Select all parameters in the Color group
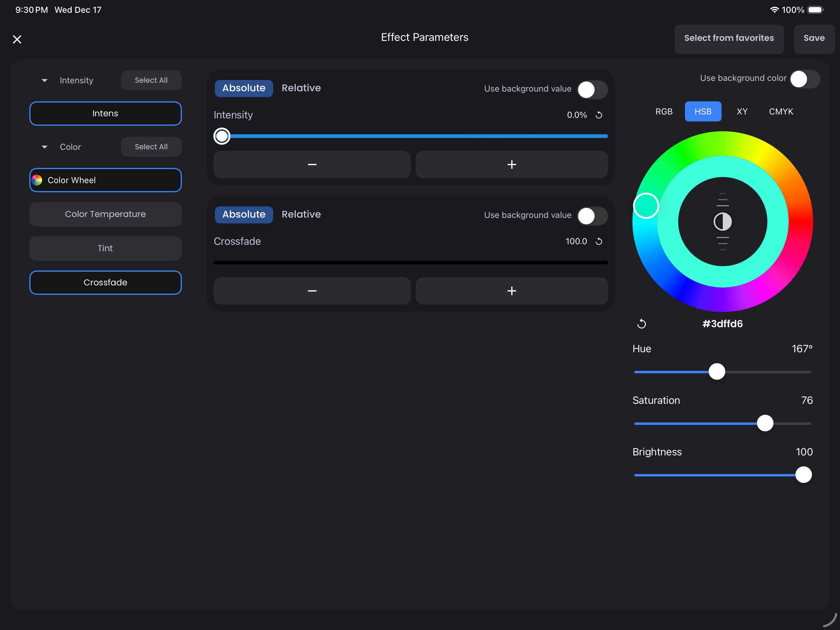The height and width of the screenshot is (630, 840). 151,147
